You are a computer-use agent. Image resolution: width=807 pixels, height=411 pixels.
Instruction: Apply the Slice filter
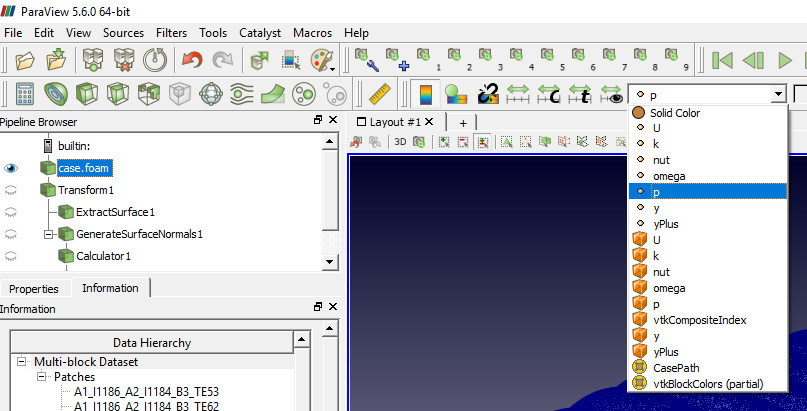118,94
